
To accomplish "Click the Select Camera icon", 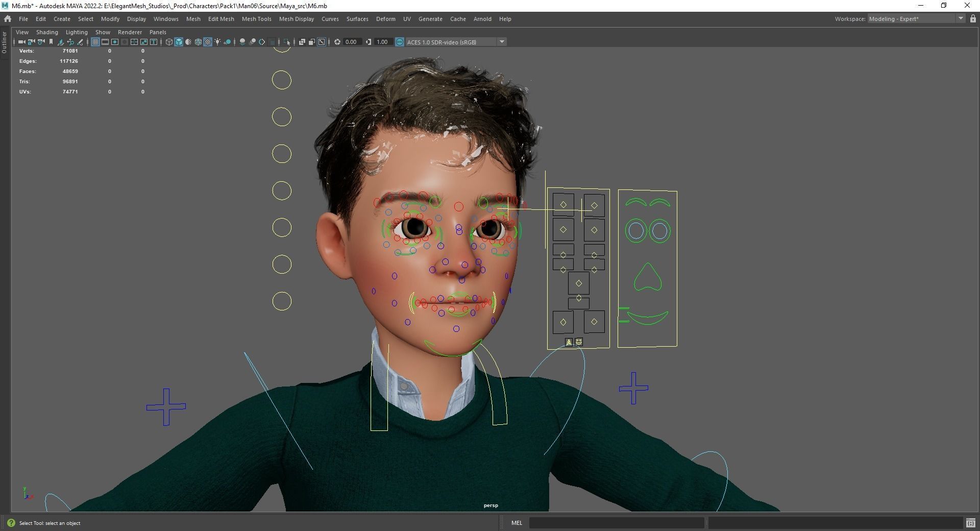I will tap(21, 42).
